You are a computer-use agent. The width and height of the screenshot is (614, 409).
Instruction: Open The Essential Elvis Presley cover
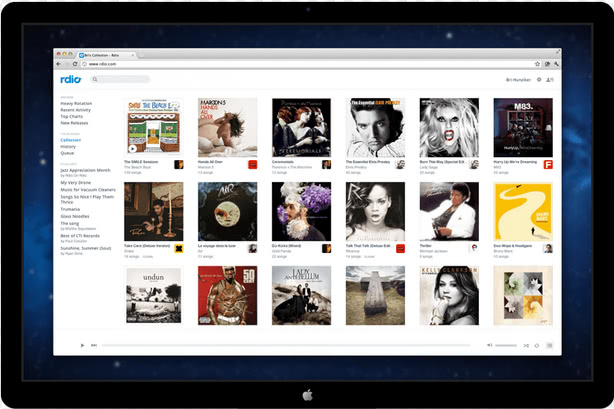pyautogui.click(x=375, y=127)
